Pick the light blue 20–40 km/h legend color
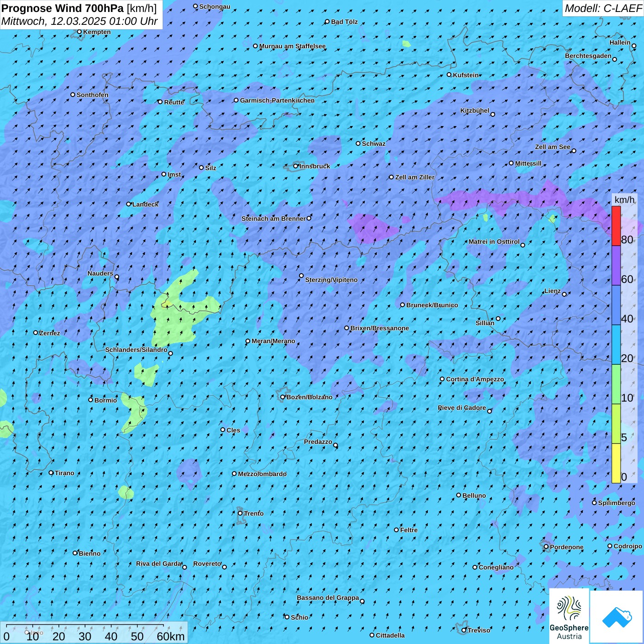This screenshot has height=644, width=644. coord(616,345)
